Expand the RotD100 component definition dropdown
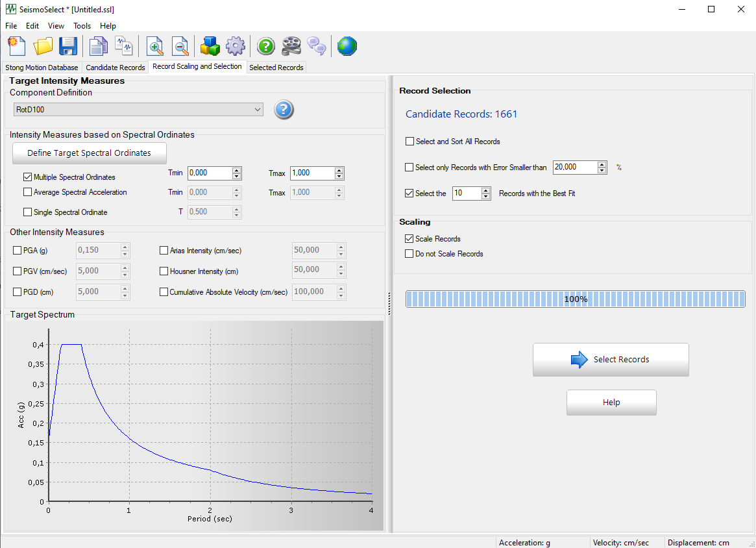Image resolution: width=756 pixels, height=548 pixels. 258,110
